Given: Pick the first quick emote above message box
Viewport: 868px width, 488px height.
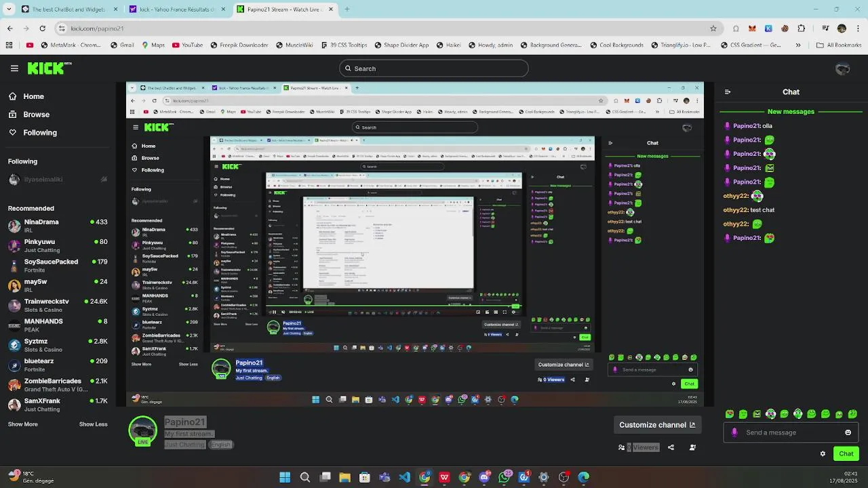Looking at the screenshot, I should 730,413.
